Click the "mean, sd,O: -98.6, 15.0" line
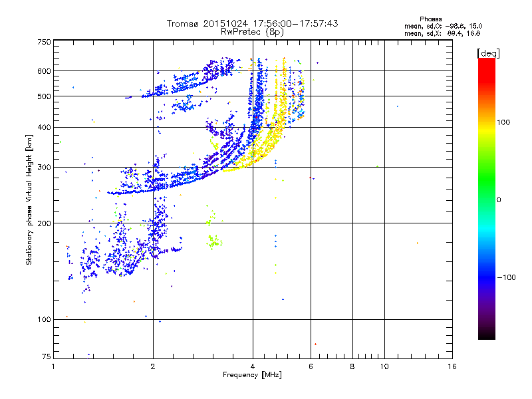 click(443, 26)
